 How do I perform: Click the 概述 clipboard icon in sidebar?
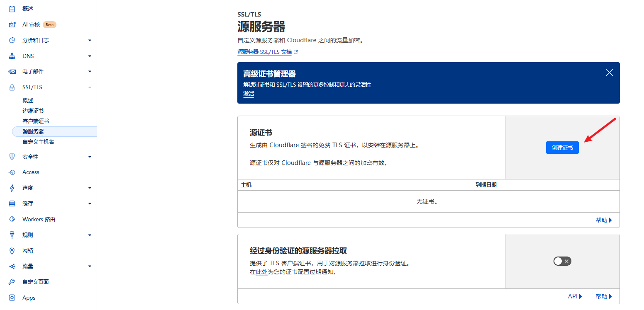point(12,9)
